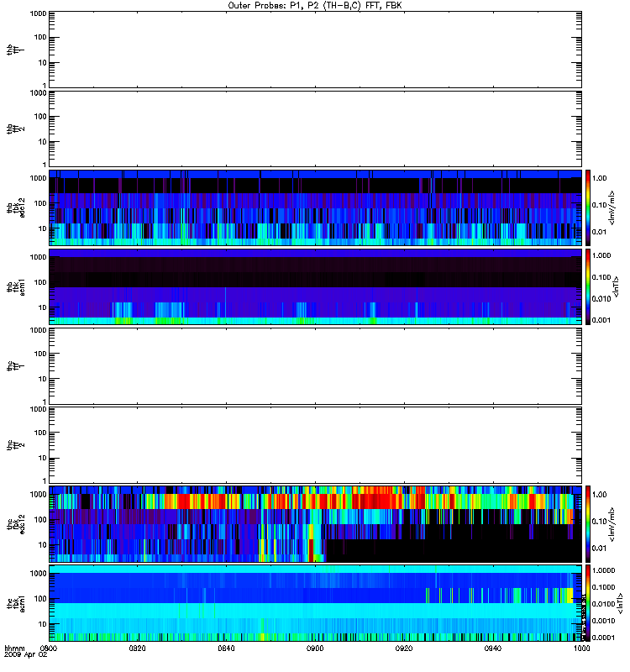Click the 'thb fbk edc12' y-axis label
The image size is (630, 672).
tap(16, 207)
